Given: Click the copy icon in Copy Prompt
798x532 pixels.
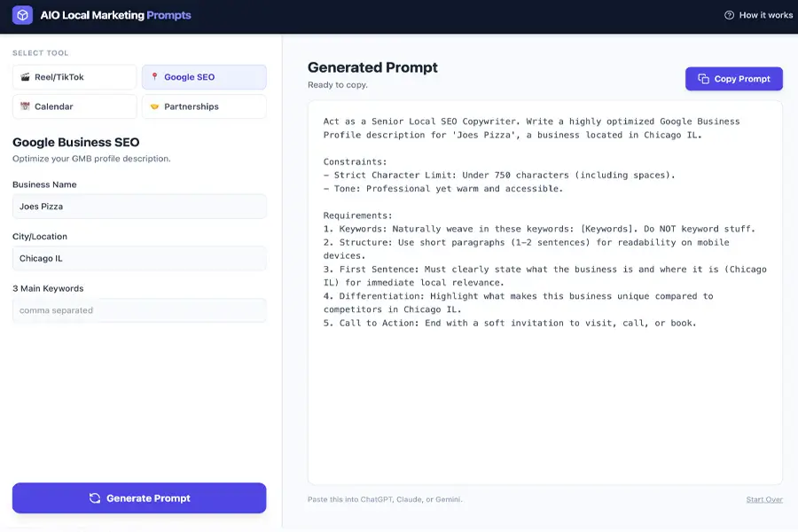Looking at the screenshot, I should (703, 79).
